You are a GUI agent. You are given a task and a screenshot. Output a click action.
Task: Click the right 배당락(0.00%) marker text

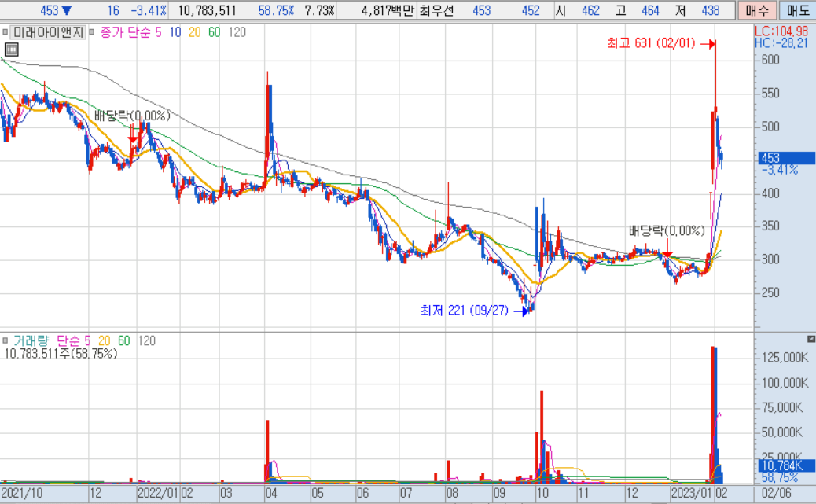(667, 230)
